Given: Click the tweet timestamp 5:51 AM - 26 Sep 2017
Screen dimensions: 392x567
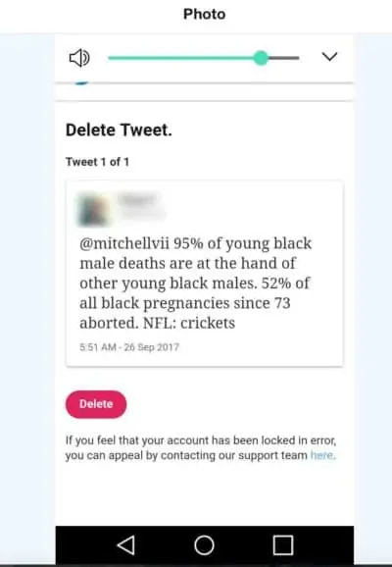Looking at the screenshot, I should 129,347.
